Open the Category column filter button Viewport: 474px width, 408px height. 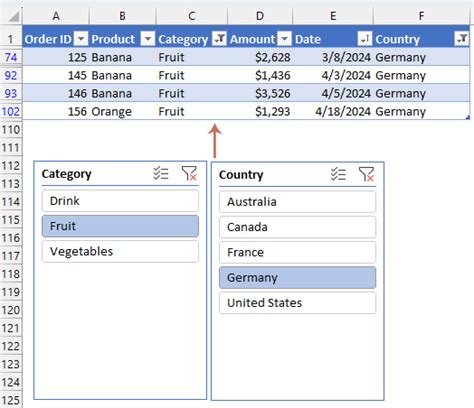219,39
